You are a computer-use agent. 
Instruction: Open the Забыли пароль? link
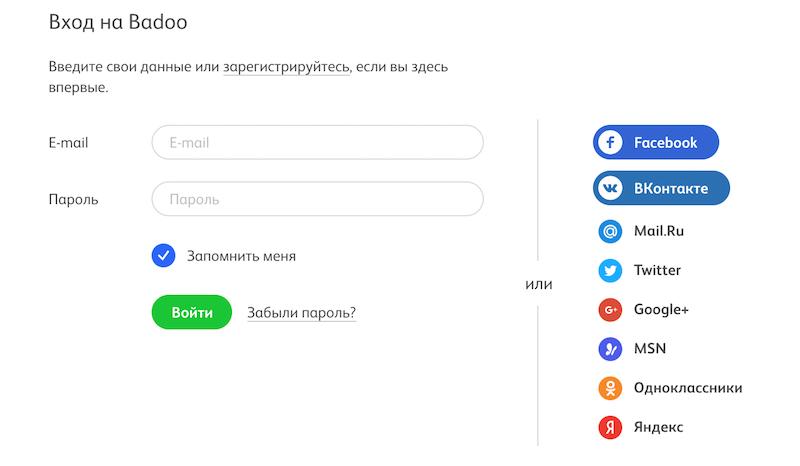[301, 313]
